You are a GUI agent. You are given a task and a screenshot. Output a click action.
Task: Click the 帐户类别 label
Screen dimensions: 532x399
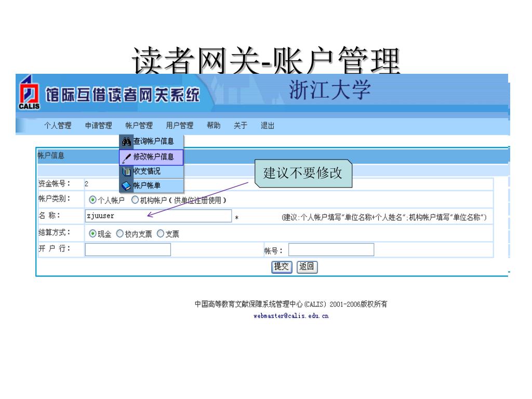(54, 198)
